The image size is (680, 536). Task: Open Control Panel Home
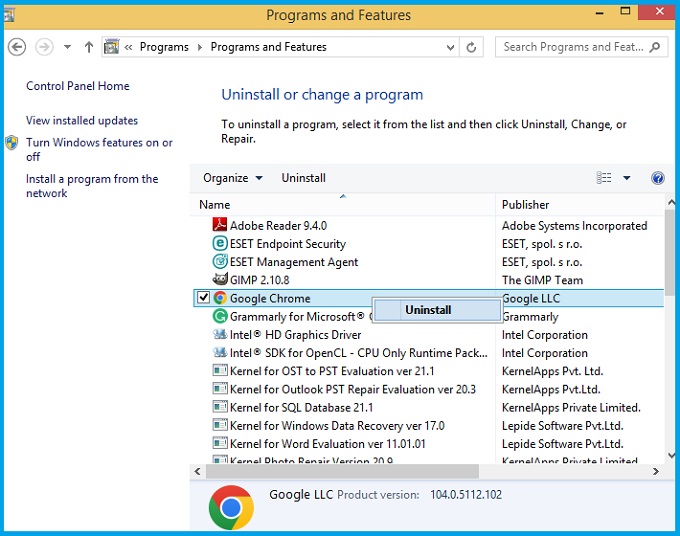78,86
